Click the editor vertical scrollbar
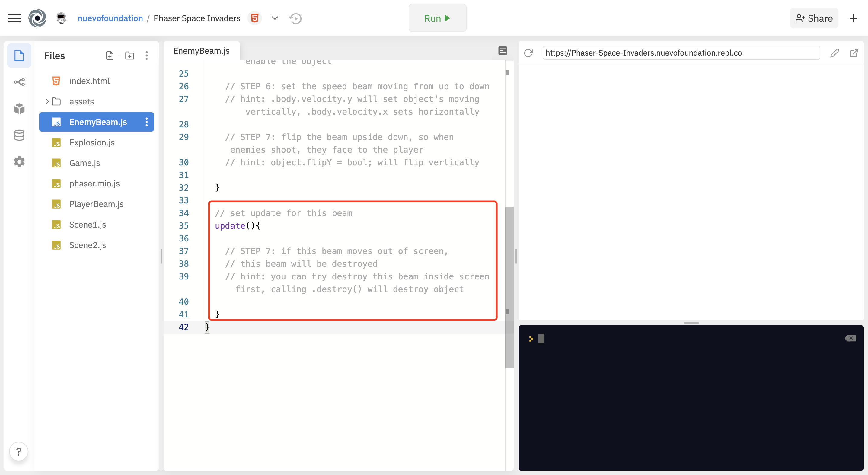Screen dimensions: 868x475 (x=509, y=286)
